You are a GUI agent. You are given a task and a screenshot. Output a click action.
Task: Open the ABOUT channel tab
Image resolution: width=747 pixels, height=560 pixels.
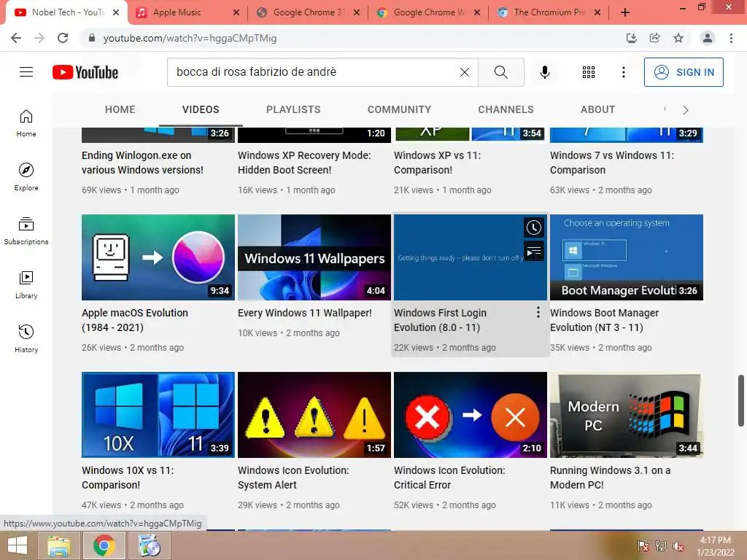pyautogui.click(x=598, y=109)
